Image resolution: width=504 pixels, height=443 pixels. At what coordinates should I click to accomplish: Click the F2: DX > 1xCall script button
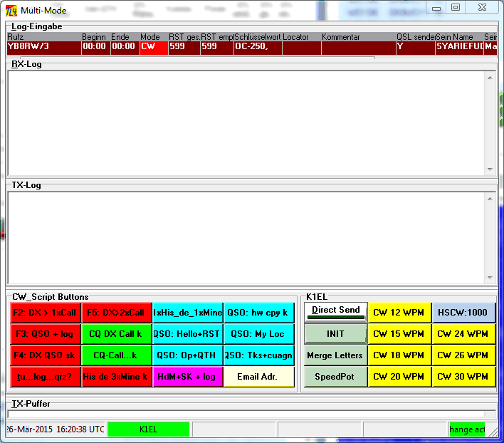coord(45,313)
